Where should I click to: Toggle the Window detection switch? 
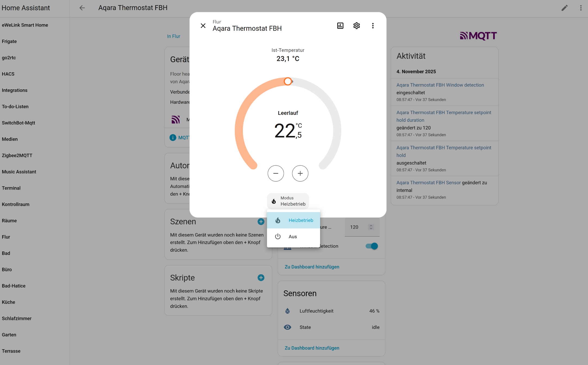coord(371,246)
